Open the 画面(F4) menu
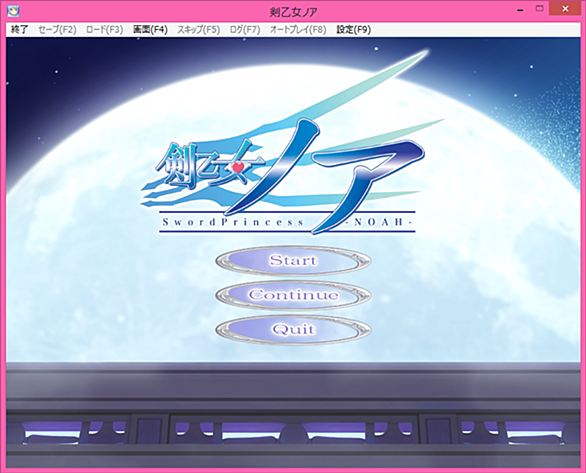Screen dimensions: 586x473 pos(150,30)
